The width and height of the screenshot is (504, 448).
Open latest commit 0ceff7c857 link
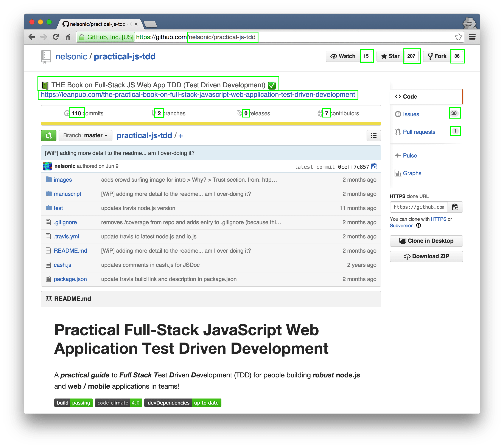[353, 167]
